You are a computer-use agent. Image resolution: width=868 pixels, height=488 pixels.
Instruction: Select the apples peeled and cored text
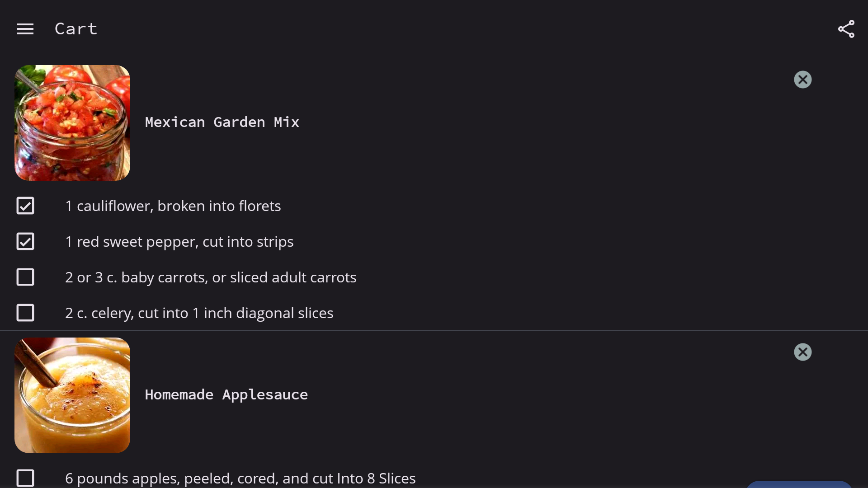[241, 479]
